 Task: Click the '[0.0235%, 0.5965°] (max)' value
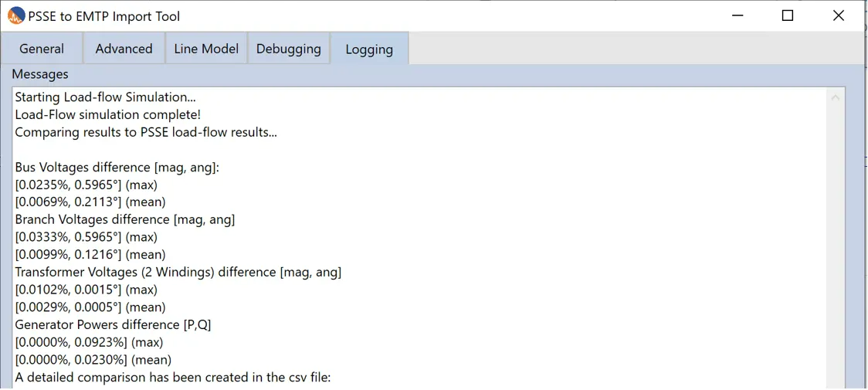86,185
